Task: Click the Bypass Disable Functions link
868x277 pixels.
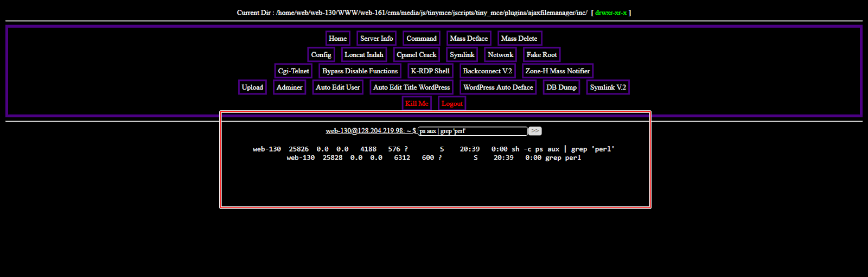Action: (x=360, y=71)
